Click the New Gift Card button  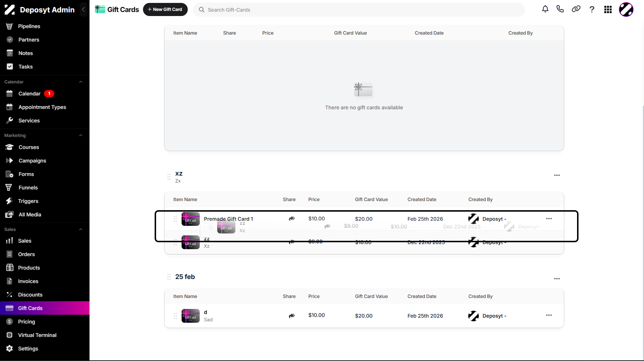tap(165, 9)
